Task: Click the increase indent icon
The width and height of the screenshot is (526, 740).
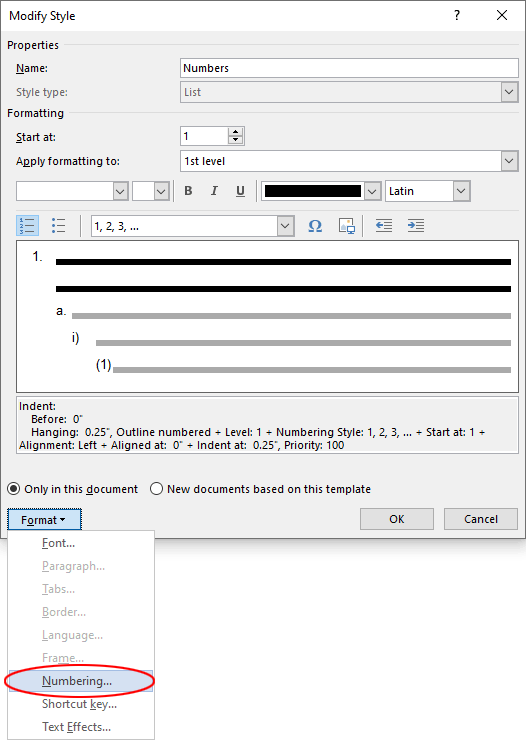Action: point(416,226)
